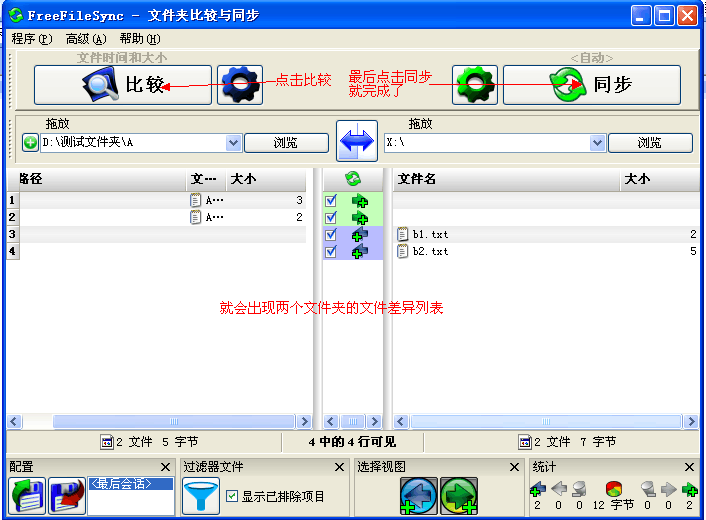
Task: Open the 高级(A) menu
Action: pyautogui.click(x=86, y=39)
